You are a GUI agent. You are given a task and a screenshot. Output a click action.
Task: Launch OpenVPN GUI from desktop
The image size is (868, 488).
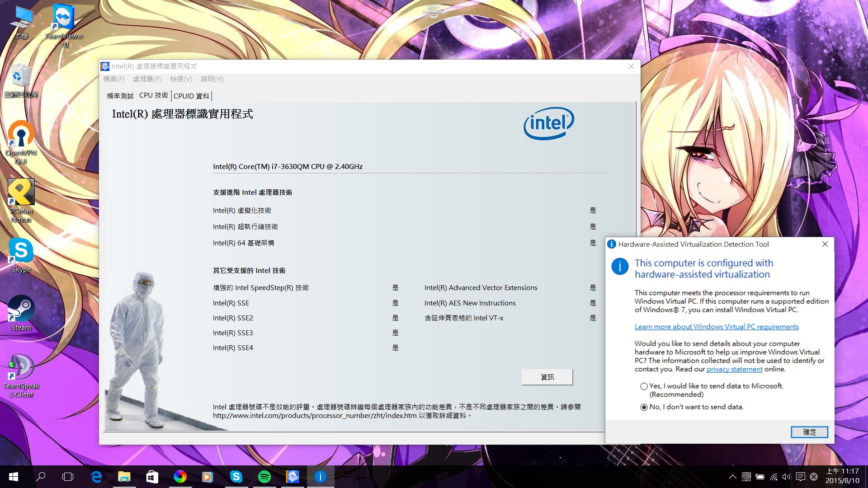pos(21,142)
